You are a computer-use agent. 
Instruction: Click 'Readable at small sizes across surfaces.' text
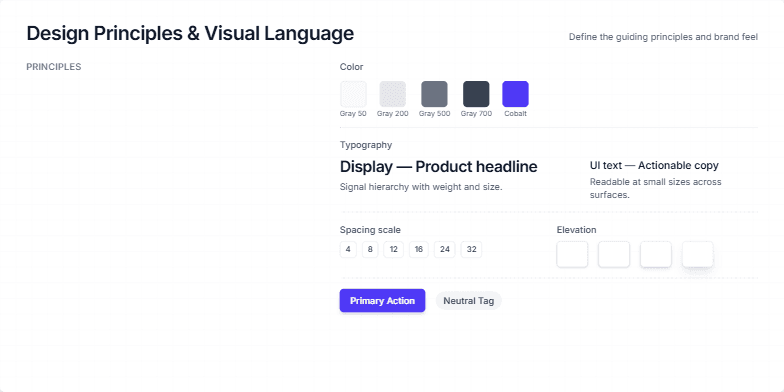click(x=656, y=188)
